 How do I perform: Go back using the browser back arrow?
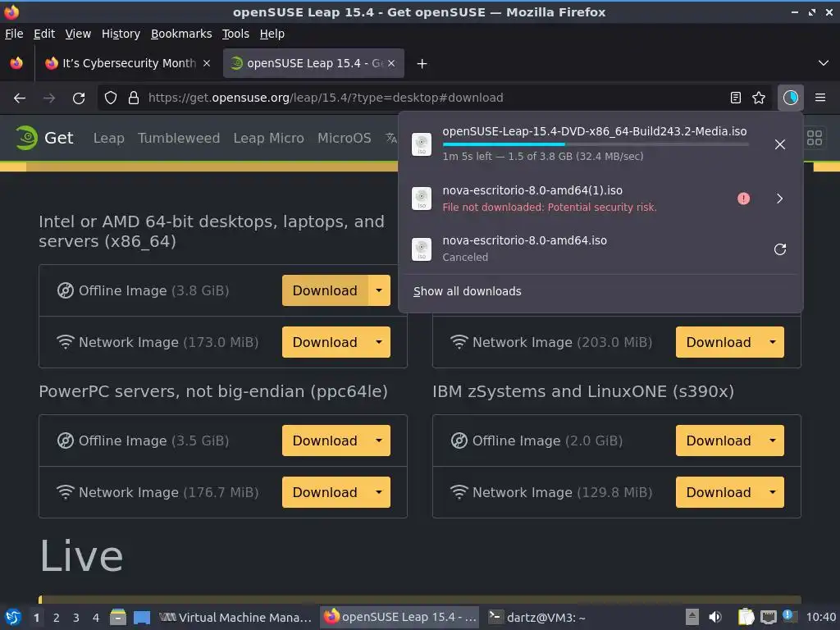pyautogui.click(x=20, y=98)
